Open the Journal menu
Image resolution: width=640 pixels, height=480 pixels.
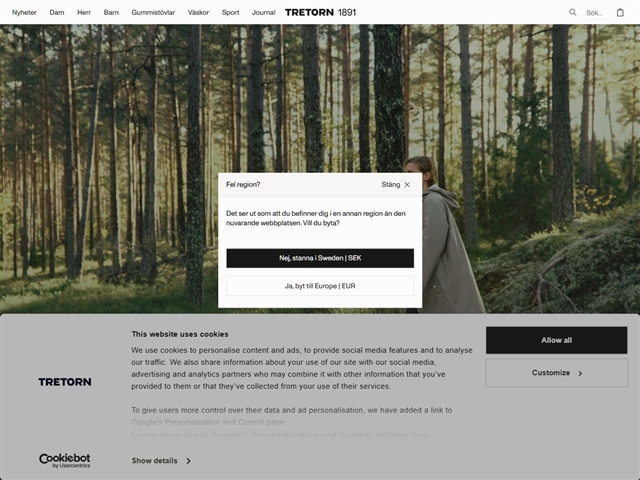264,13
